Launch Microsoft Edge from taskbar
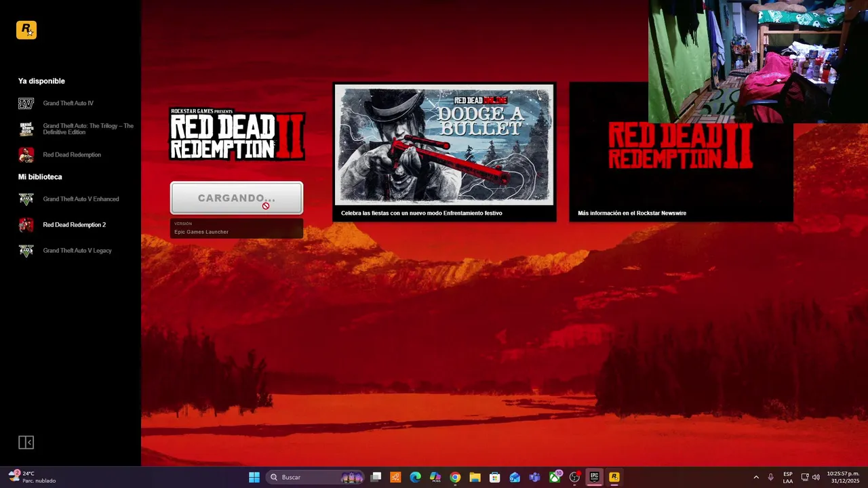 (416, 477)
